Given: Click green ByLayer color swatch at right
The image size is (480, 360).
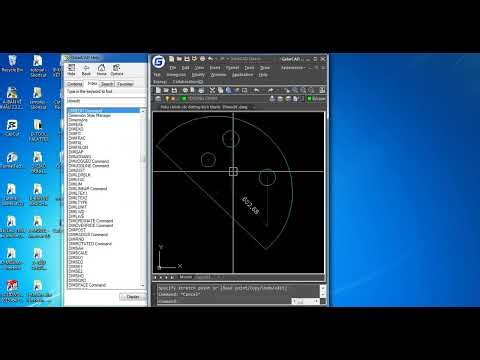Looking at the screenshot, I should 309,99.
